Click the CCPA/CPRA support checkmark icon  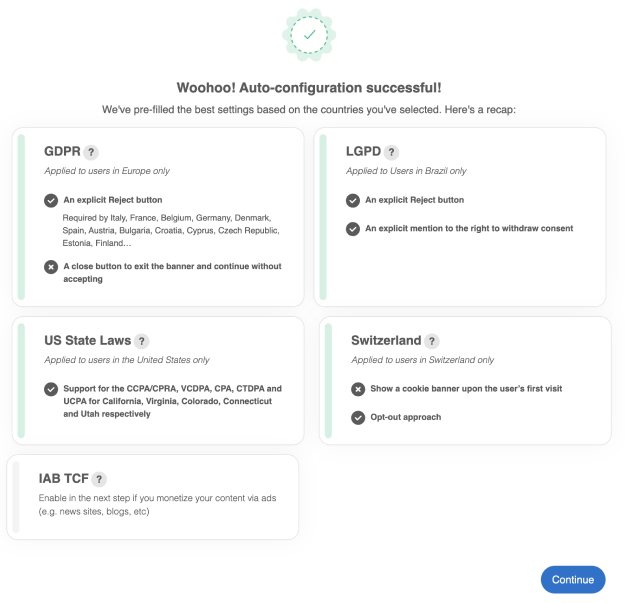(51, 389)
